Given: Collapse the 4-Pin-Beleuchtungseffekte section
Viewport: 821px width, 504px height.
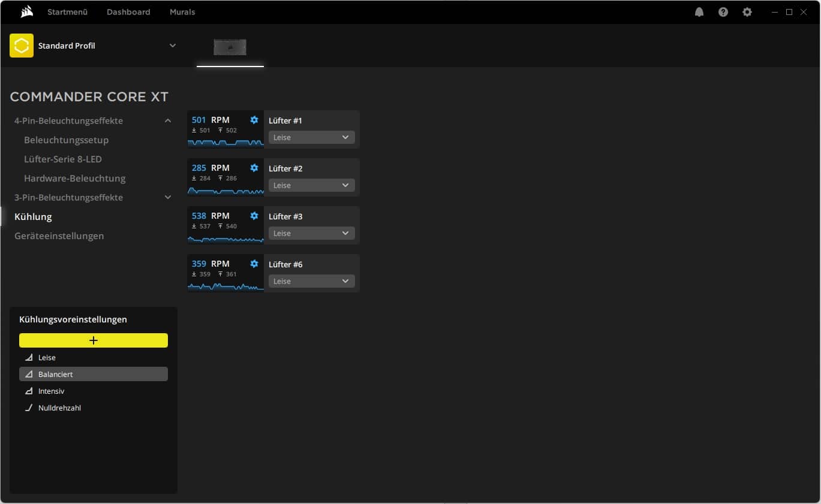Looking at the screenshot, I should 168,120.
